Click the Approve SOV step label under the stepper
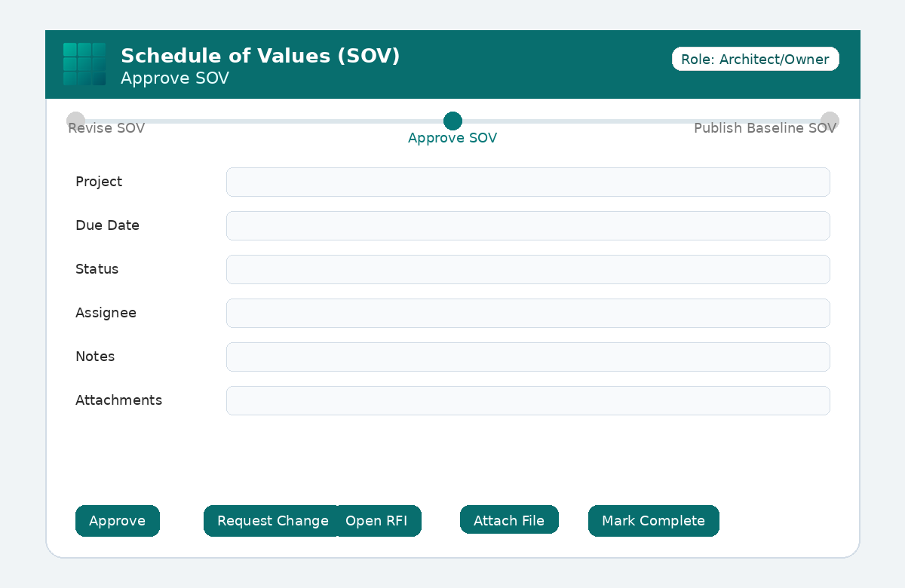Viewport: 905px width, 588px height. pos(452,138)
